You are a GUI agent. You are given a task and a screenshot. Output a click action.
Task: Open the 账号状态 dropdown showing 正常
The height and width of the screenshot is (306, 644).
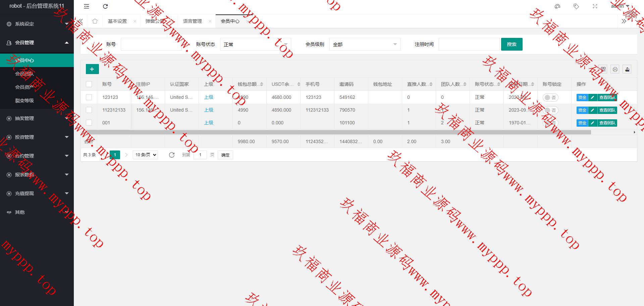coord(255,44)
